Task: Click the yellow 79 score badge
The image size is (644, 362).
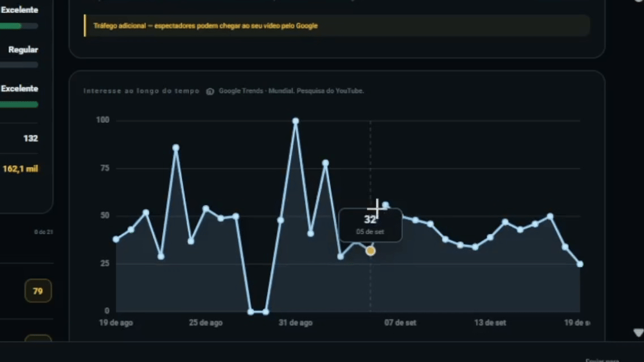Action: (38, 291)
